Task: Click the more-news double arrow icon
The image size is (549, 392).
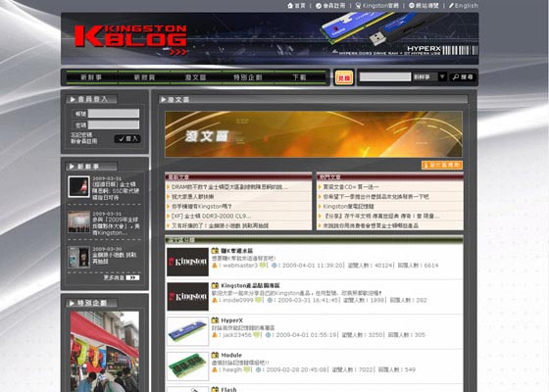Action: 132,277
